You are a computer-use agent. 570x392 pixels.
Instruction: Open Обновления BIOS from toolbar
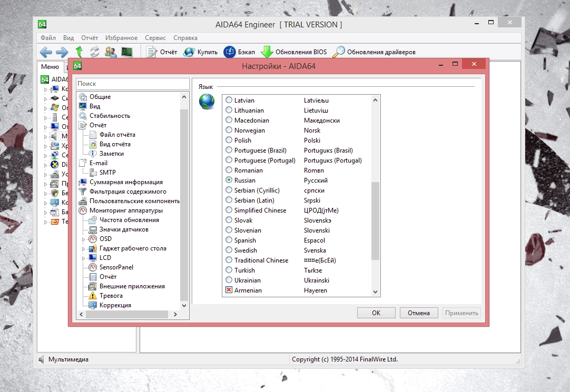[x=294, y=52]
